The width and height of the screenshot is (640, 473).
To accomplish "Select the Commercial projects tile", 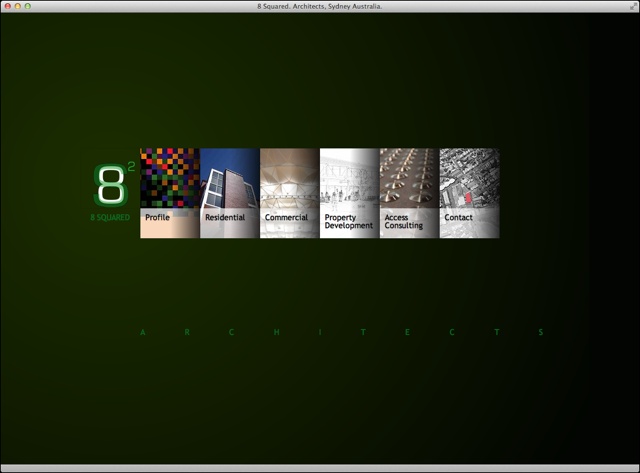I will coord(290,193).
